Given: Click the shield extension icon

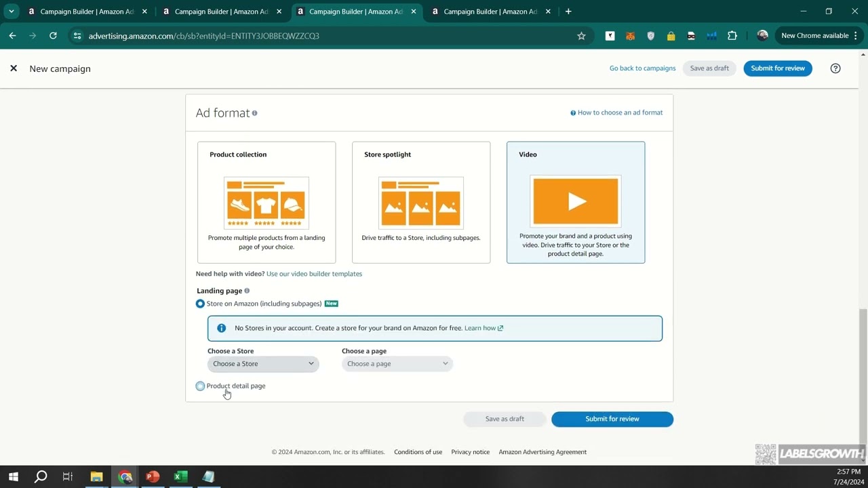Looking at the screenshot, I should [x=651, y=36].
